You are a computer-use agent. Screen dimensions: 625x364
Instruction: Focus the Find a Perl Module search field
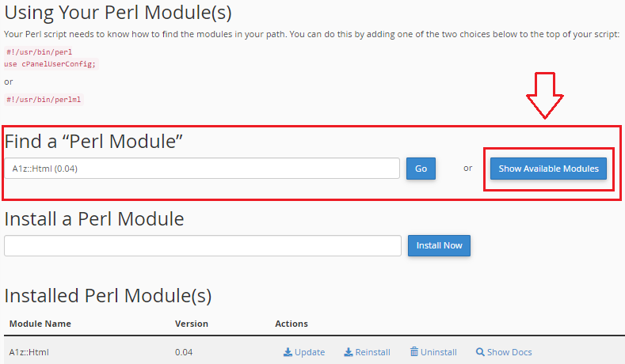click(x=202, y=169)
